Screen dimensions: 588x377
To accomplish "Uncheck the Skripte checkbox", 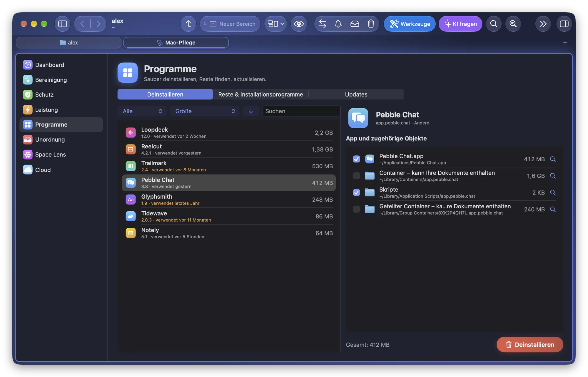I will click(356, 193).
